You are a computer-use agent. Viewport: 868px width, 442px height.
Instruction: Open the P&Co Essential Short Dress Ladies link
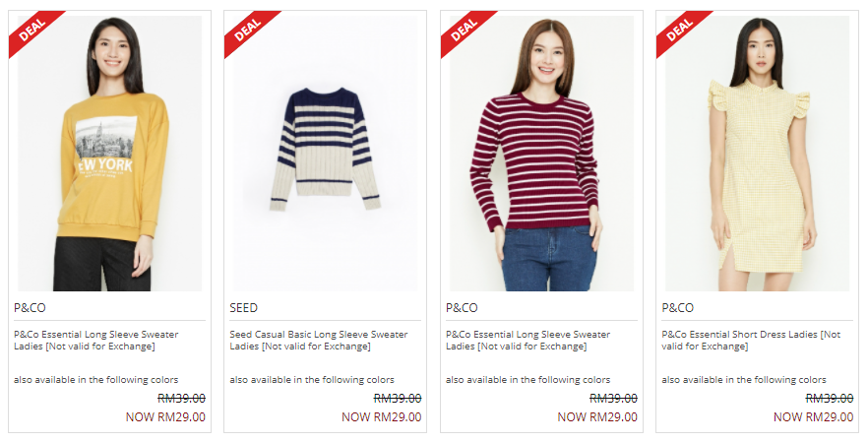coord(751,340)
